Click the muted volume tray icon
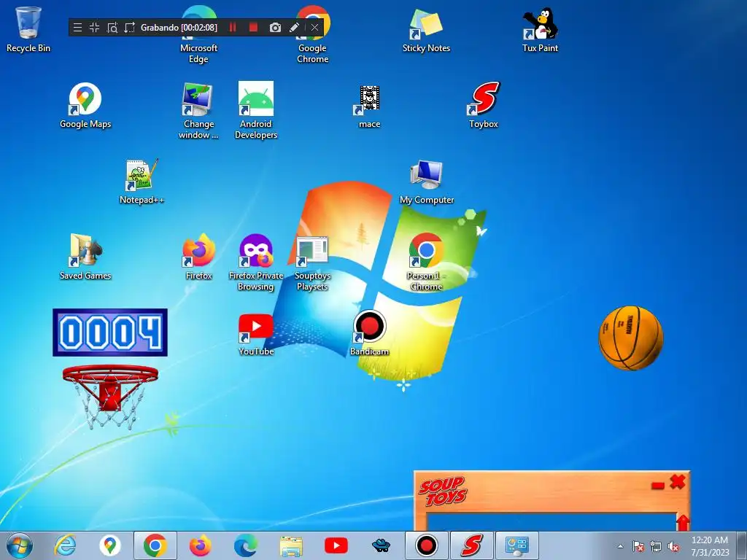747x560 pixels. pyautogui.click(x=673, y=546)
